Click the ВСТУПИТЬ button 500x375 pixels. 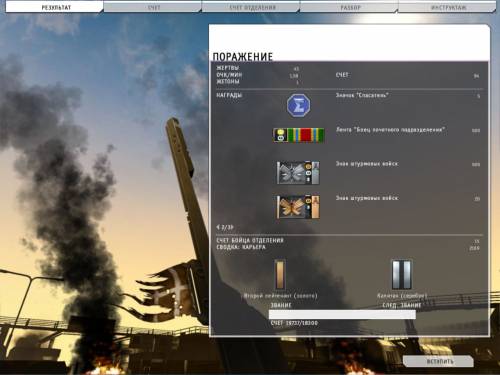click(439, 362)
